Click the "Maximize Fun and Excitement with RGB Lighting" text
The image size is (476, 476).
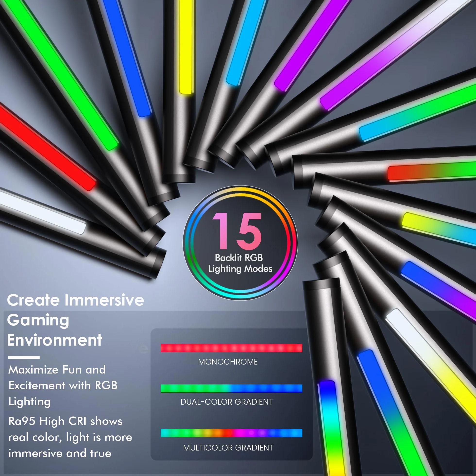tap(63, 386)
